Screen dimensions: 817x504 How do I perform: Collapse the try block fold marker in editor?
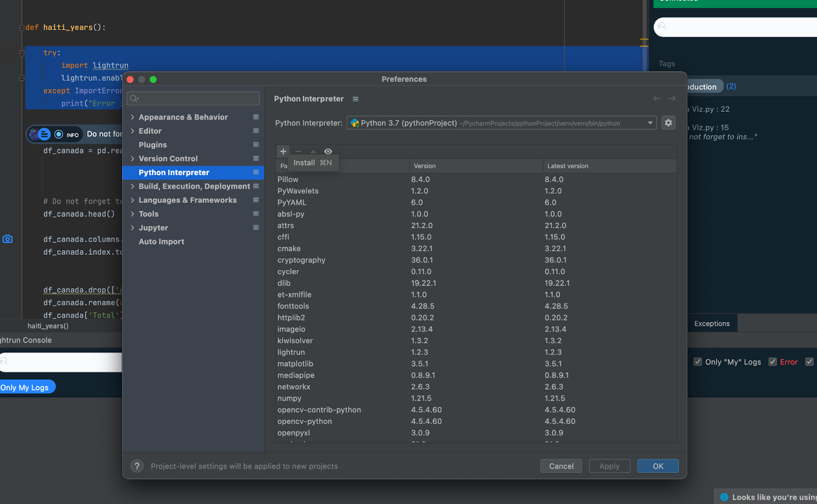pyautogui.click(x=21, y=53)
